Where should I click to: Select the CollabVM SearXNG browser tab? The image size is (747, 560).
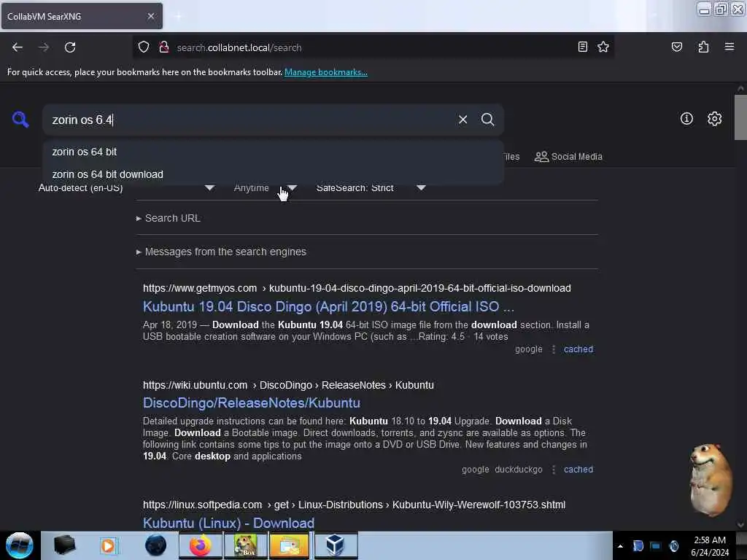click(x=82, y=16)
